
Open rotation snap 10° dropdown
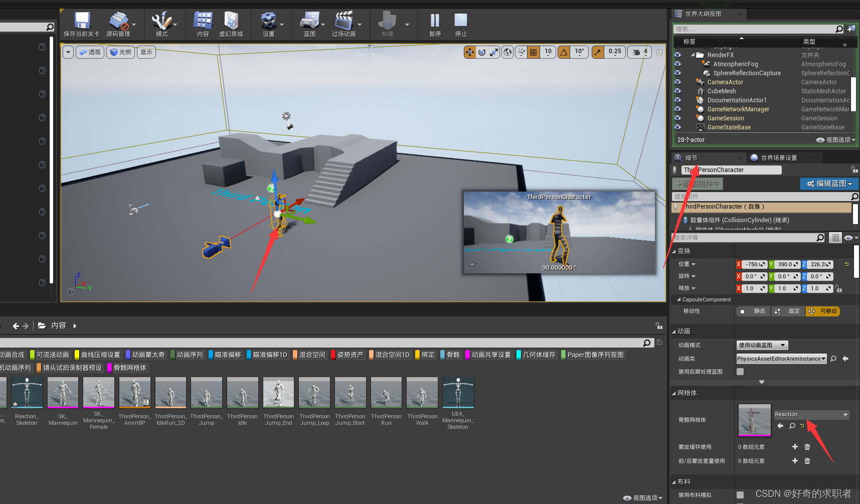[579, 52]
